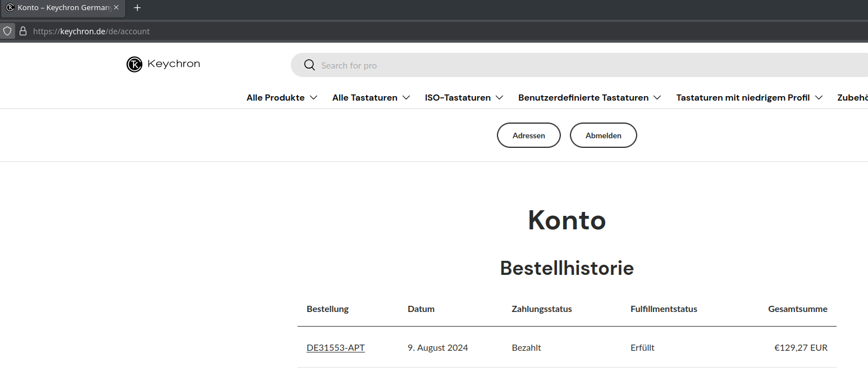Click the Datum column header
The image size is (868, 371).
[x=421, y=309]
